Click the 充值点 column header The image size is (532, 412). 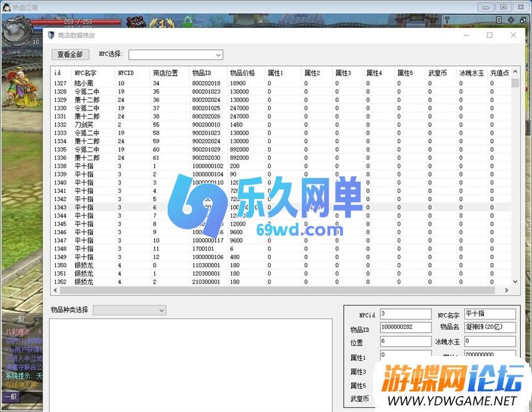point(499,73)
